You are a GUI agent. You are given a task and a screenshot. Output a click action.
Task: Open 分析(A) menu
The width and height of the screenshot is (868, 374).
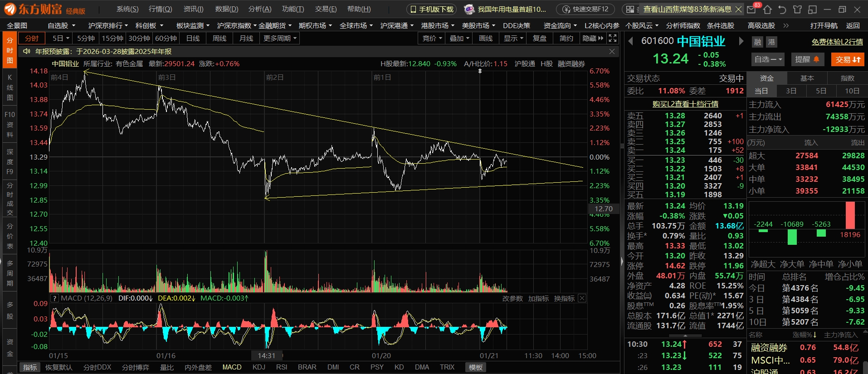[260, 9]
